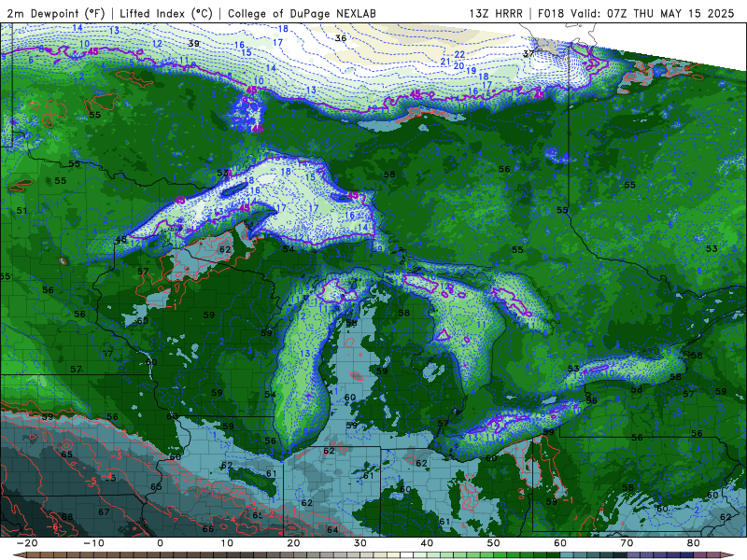Click the black 67 dewpoint value on the map
Image resolution: width=747 pixels, height=560 pixels.
click(x=104, y=511)
